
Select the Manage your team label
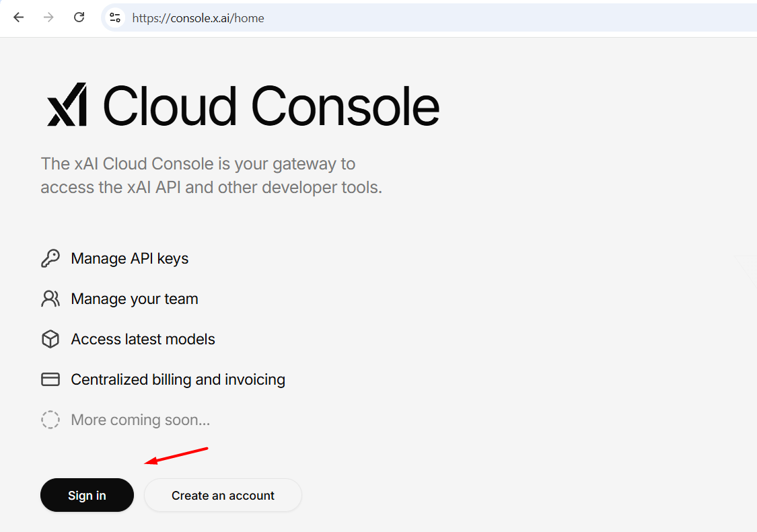point(134,299)
